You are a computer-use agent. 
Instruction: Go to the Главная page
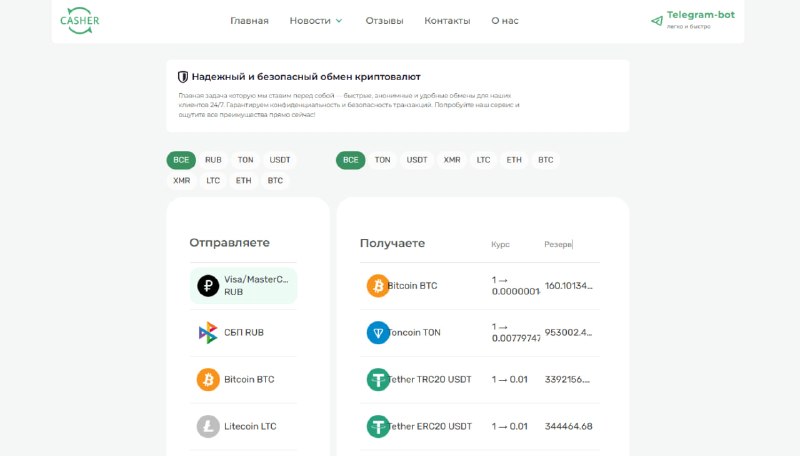(x=249, y=21)
